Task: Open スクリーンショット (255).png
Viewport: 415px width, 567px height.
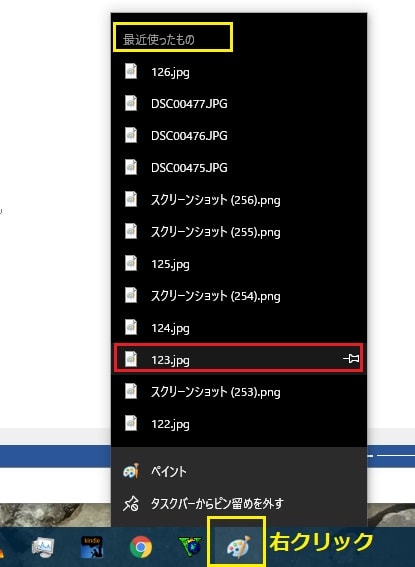Action: tap(239, 231)
